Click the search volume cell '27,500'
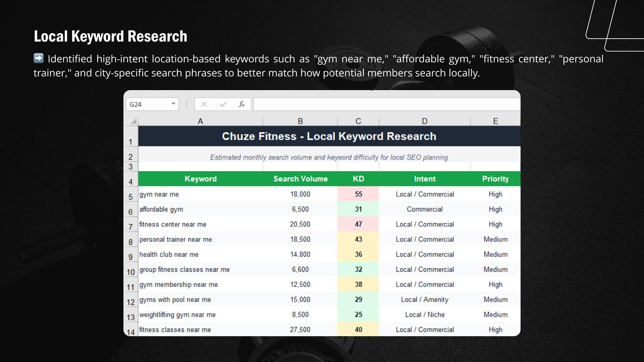This screenshot has height=362, width=644. [300, 329]
